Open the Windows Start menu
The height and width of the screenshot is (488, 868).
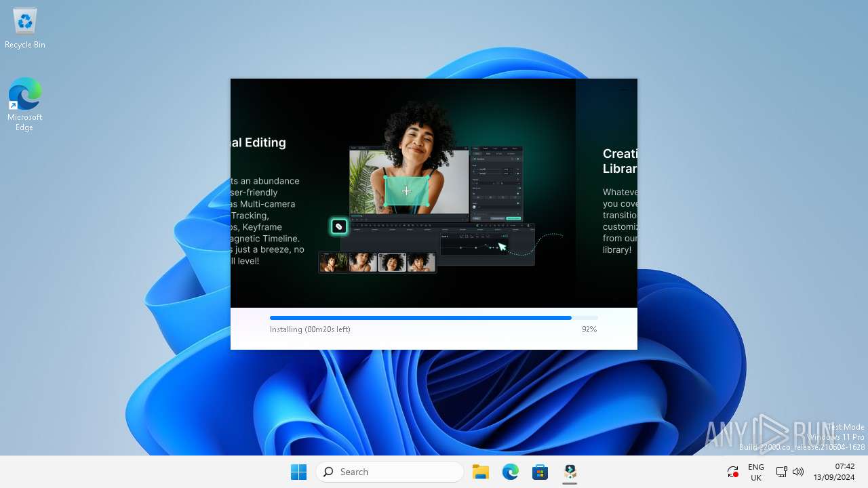pyautogui.click(x=298, y=472)
